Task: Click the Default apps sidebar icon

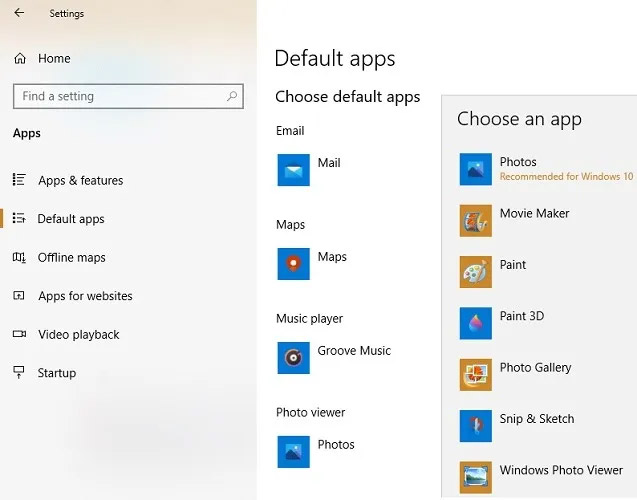Action: (19, 218)
